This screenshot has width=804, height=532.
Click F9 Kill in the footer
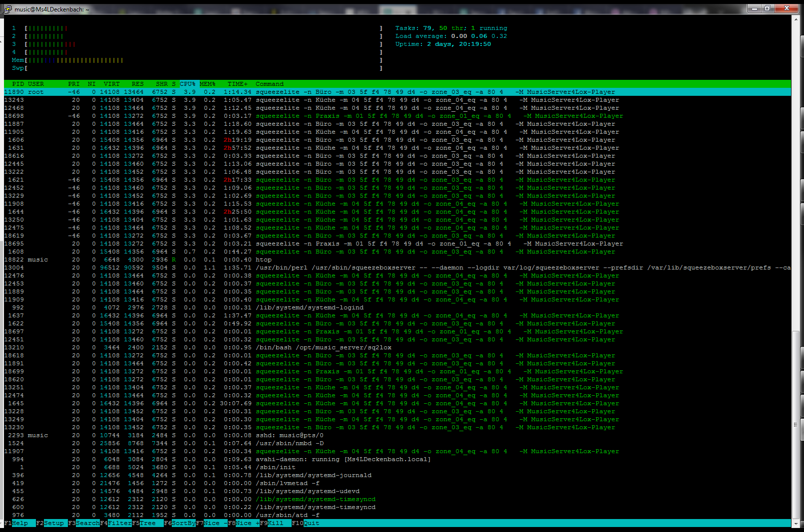(275, 523)
